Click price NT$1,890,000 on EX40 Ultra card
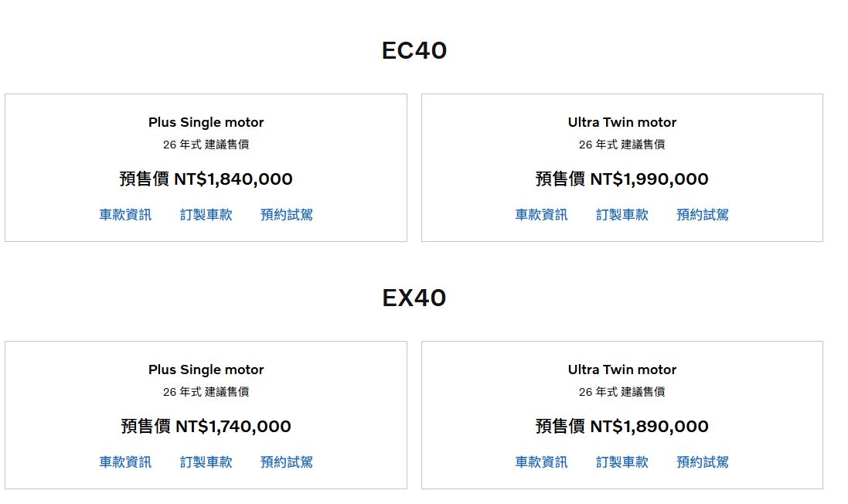Image resolution: width=848 pixels, height=504 pixels. pyautogui.click(x=622, y=426)
